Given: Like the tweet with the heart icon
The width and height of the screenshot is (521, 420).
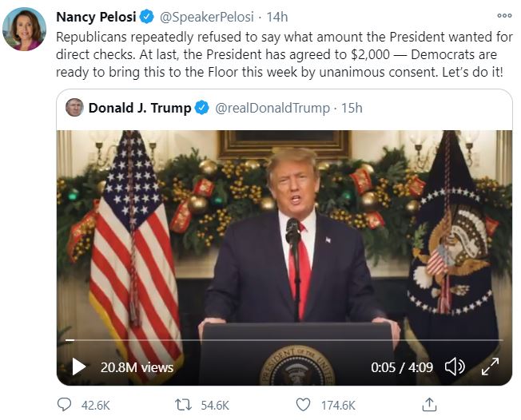Looking at the screenshot, I should pos(303,405).
